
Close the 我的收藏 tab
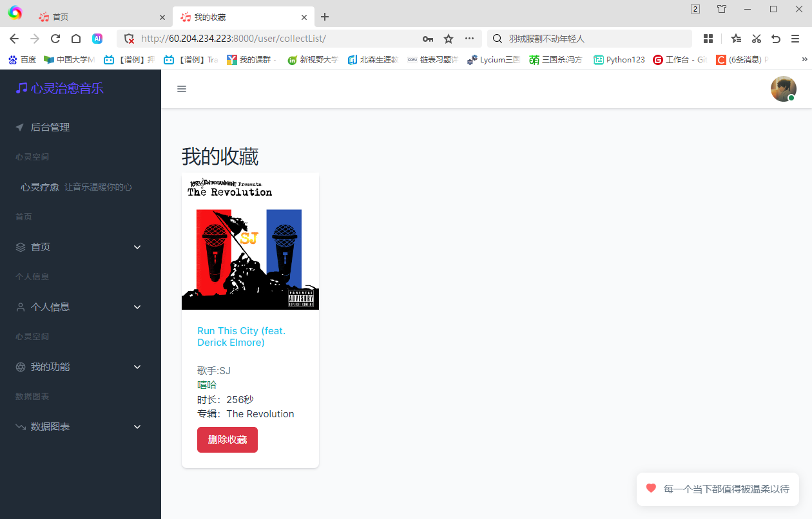point(304,17)
